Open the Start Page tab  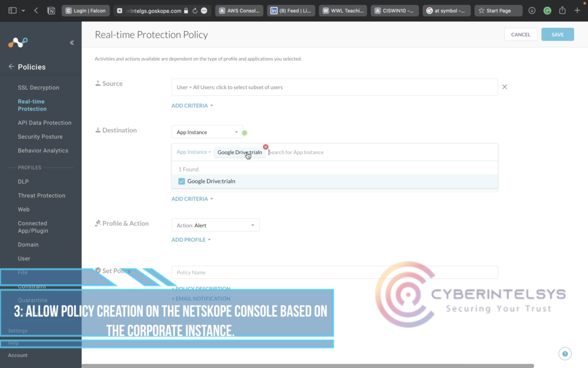[498, 10]
